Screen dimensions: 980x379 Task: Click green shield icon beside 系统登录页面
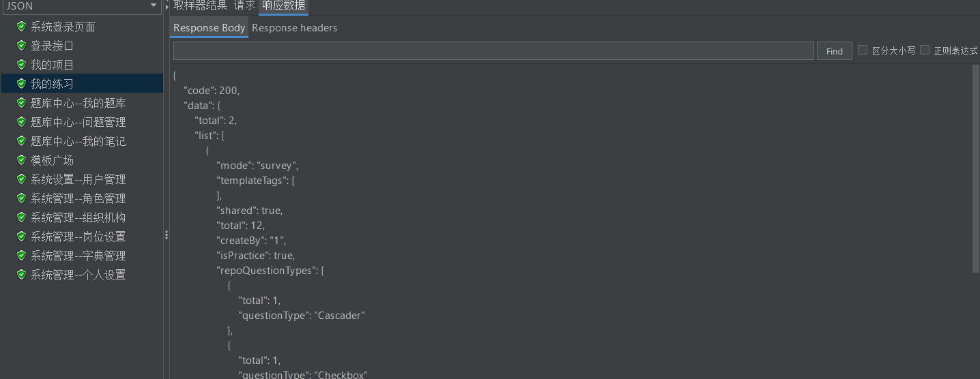click(21, 27)
